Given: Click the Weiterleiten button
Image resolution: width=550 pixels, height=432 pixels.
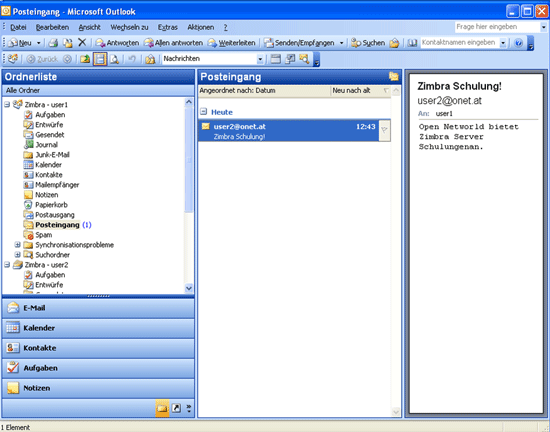Looking at the screenshot, I should point(232,43).
